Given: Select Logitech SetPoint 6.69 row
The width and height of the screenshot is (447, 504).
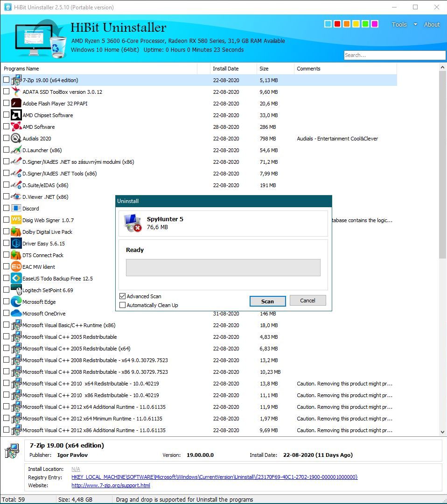Looking at the screenshot, I should (199, 290).
